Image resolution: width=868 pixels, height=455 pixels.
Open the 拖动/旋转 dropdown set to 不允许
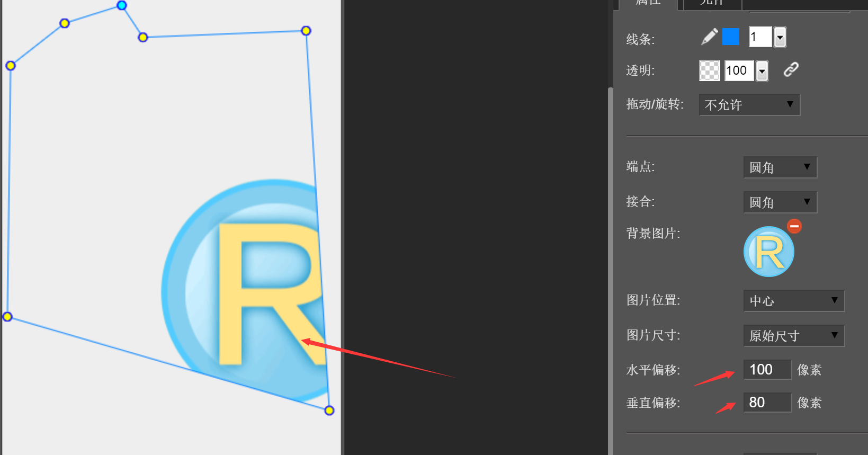click(749, 105)
